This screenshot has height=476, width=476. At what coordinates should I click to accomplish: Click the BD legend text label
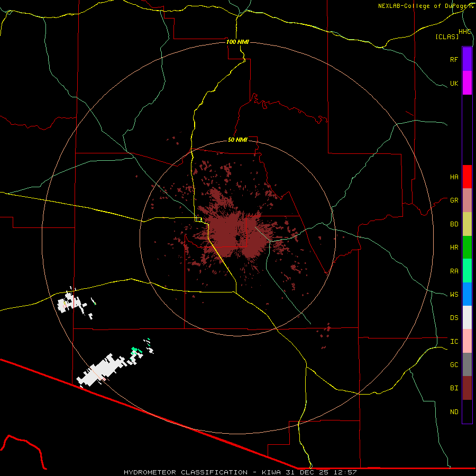click(x=454, y=224)
